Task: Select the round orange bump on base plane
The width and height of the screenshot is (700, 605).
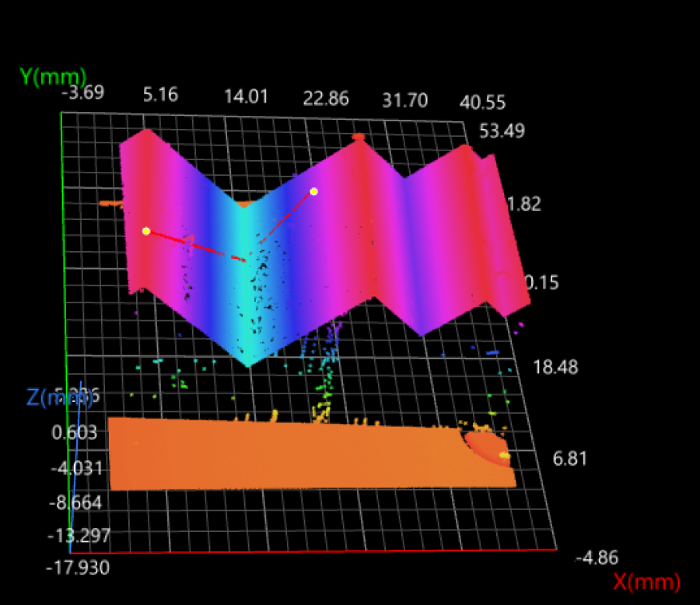Action: click(488, 449)
